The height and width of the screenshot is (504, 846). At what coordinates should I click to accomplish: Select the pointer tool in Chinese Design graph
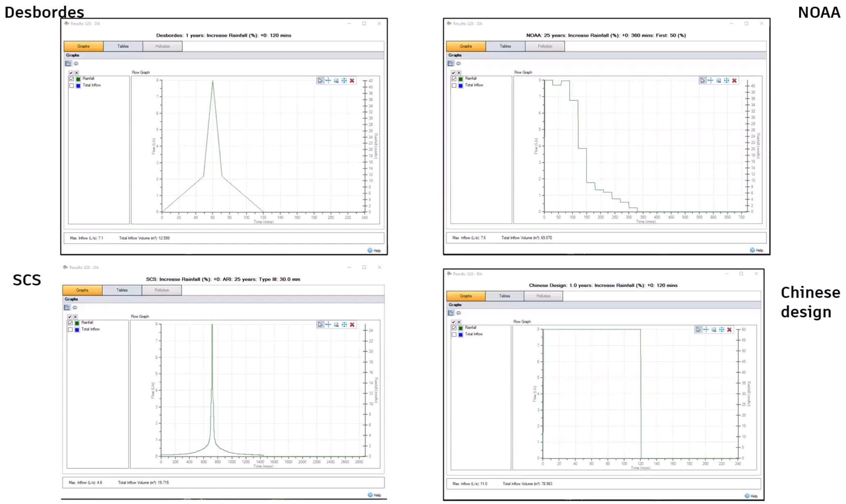(x=698, y=330)
